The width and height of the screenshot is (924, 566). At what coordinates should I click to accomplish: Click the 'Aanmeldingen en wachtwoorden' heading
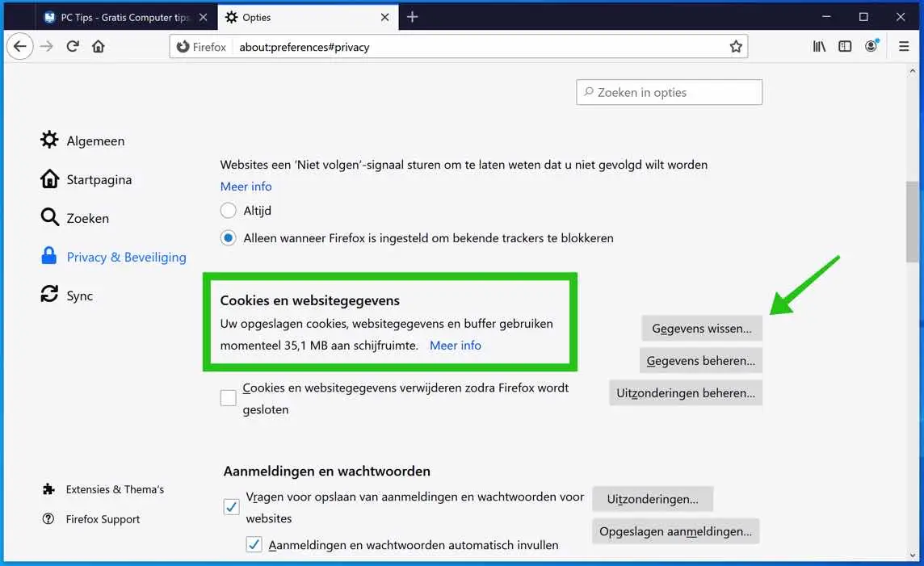327,472
